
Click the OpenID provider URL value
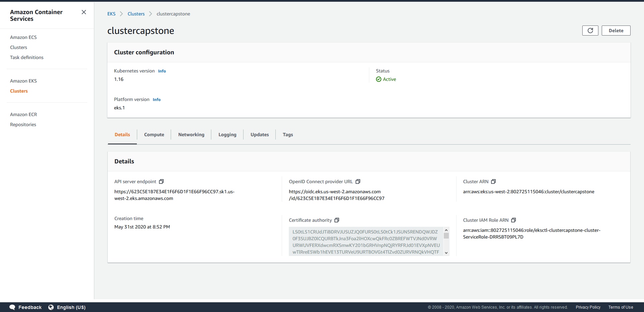[x=337, y=195]
